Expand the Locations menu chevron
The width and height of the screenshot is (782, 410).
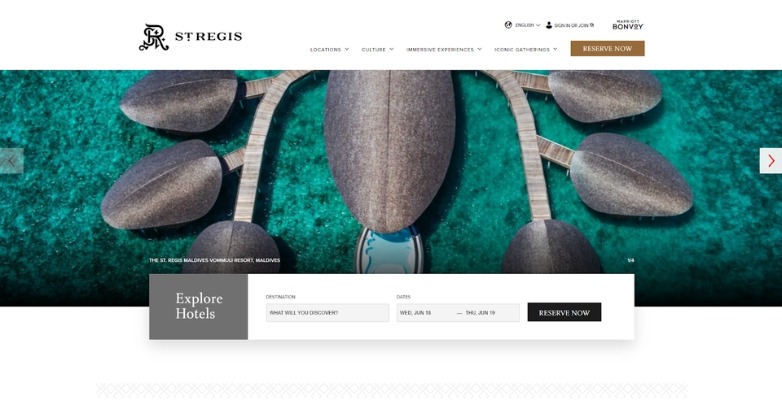coord(347,49)
